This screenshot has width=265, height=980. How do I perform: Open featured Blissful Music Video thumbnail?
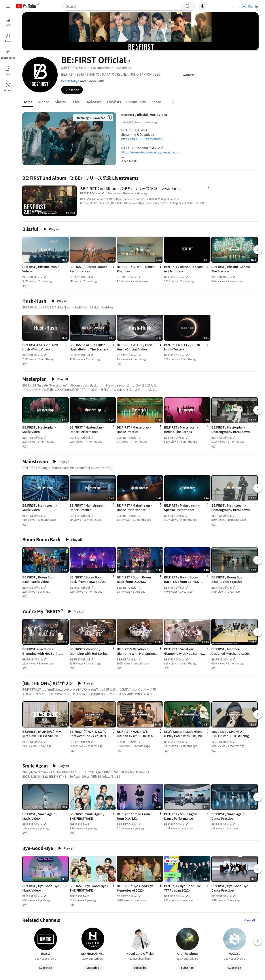(x=69, y=138)
